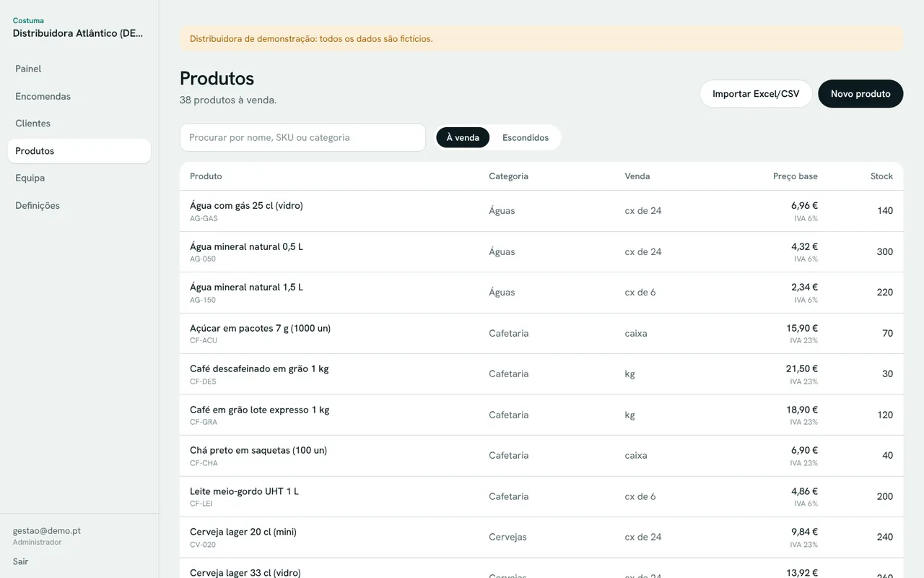924x578 pixels.
Task: Click the Cervejas category cell for Cerveja lager 20 cl
Action: [x=507, y=537]
